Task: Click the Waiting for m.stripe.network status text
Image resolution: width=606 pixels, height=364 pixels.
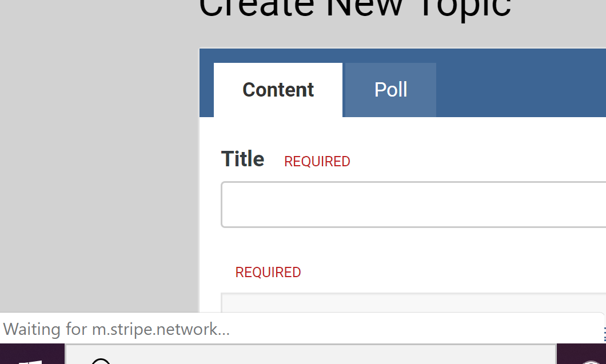Action: tap(117, 329)
